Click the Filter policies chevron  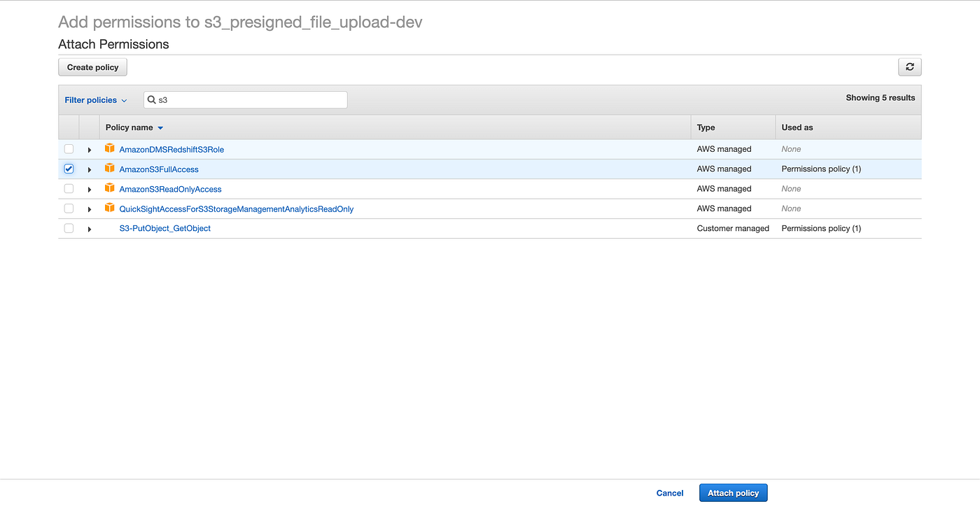click(124, 99)
